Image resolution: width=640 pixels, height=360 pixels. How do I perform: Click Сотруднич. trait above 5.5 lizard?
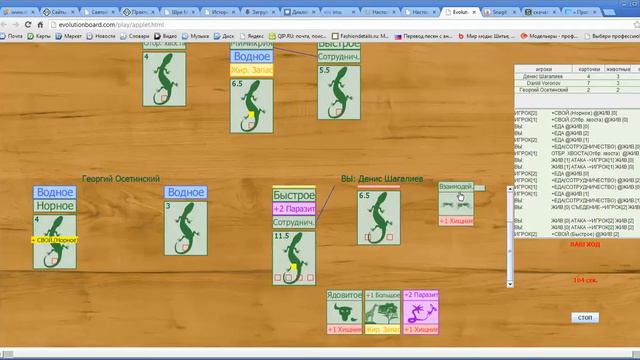click(339, 57)
